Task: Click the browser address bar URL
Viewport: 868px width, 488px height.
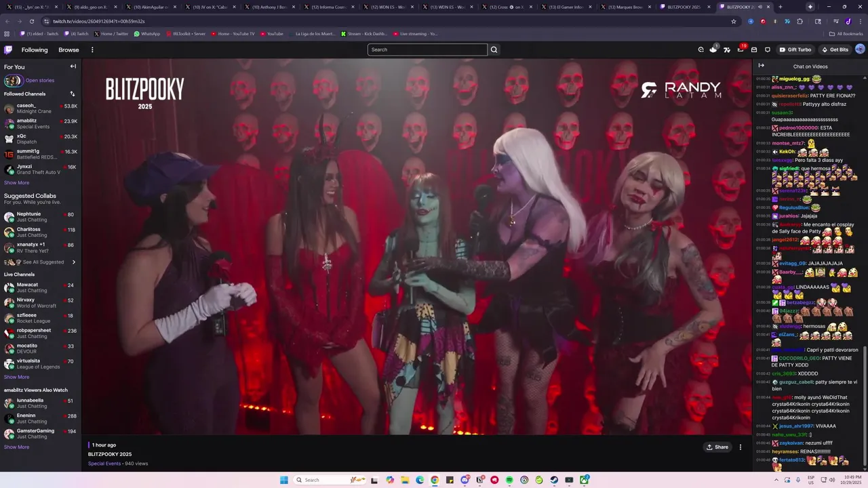Action: [x=99, y=21]
